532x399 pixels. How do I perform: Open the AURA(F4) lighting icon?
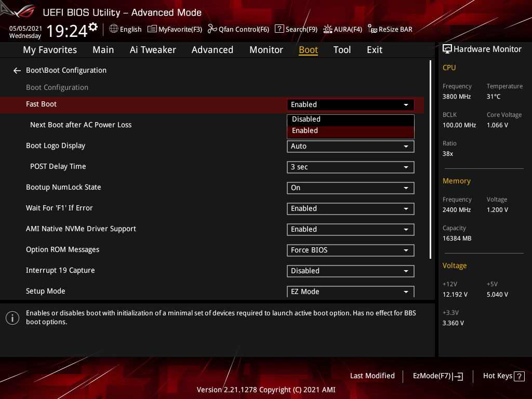point(328,29)
